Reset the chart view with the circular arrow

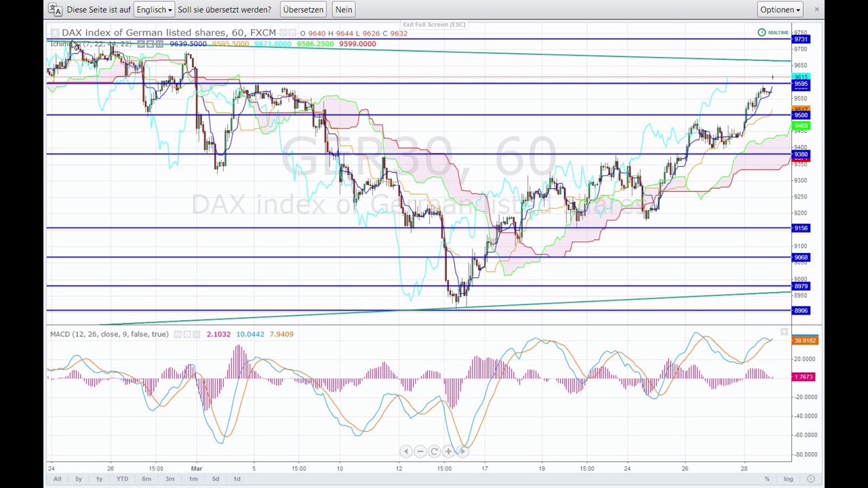pos(434,451)
